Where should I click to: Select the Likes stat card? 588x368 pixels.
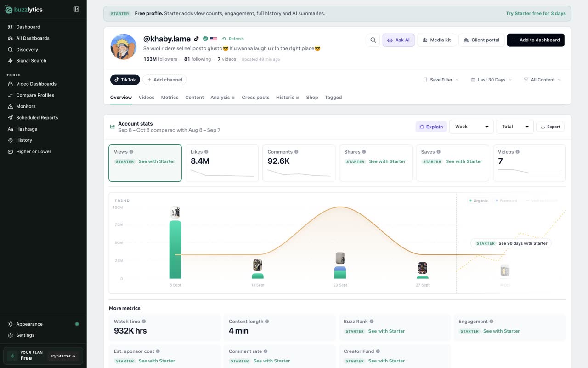(x=222, y=163)
